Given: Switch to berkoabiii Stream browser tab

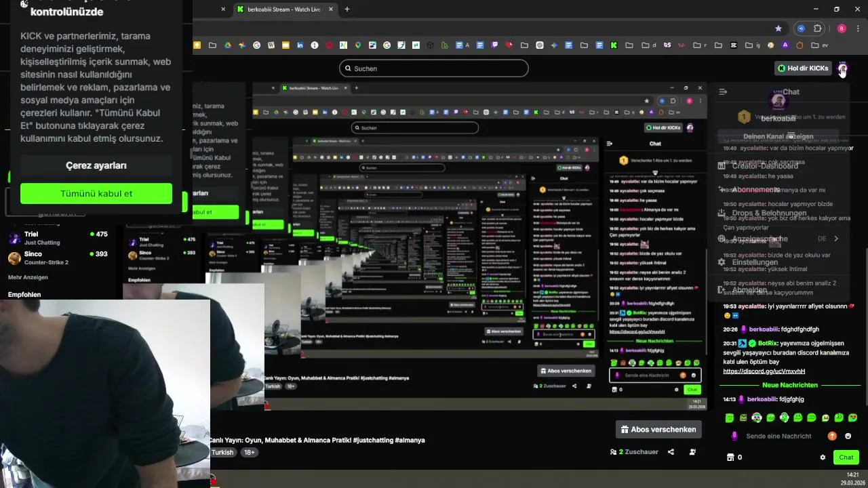Looking at the screenshot, I should coord(283,9).
